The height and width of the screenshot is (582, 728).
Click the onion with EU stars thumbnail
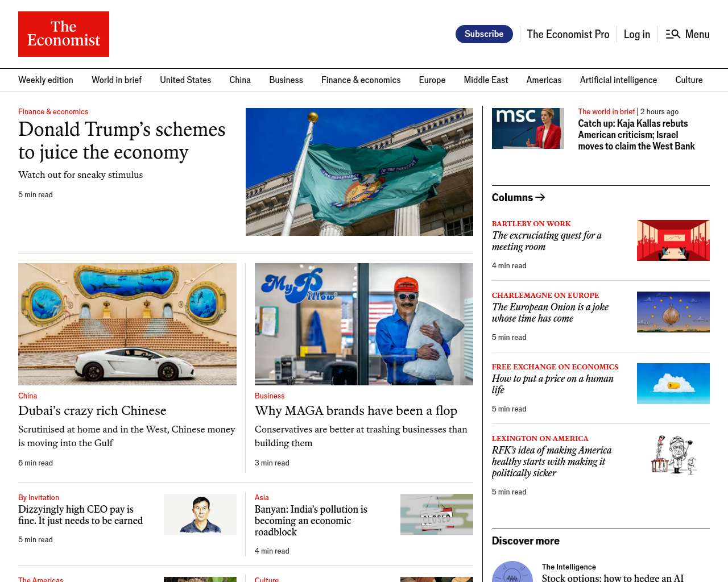673,312
